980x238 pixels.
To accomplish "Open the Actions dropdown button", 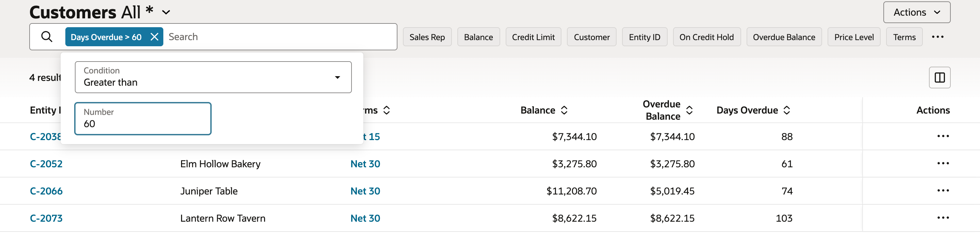I will click(916, 13).
